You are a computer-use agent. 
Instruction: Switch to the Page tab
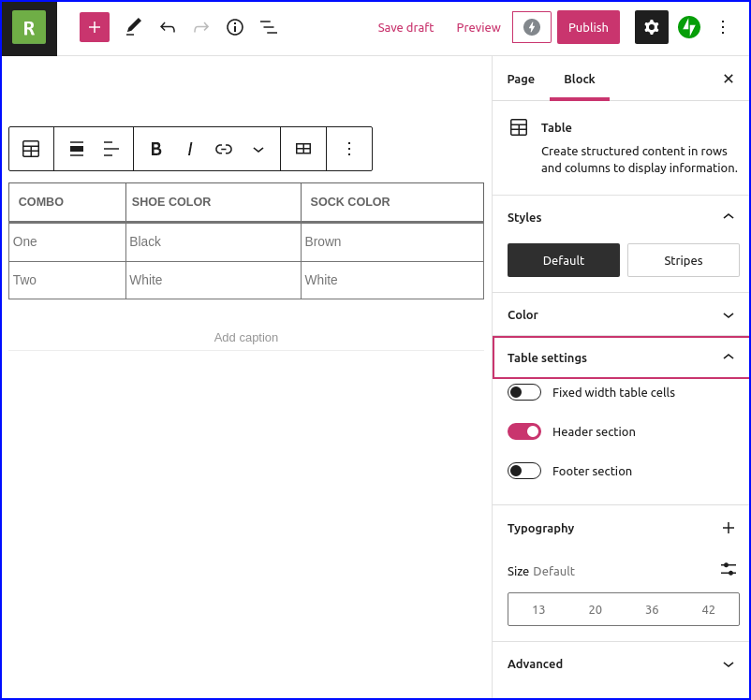coord(521,79)
